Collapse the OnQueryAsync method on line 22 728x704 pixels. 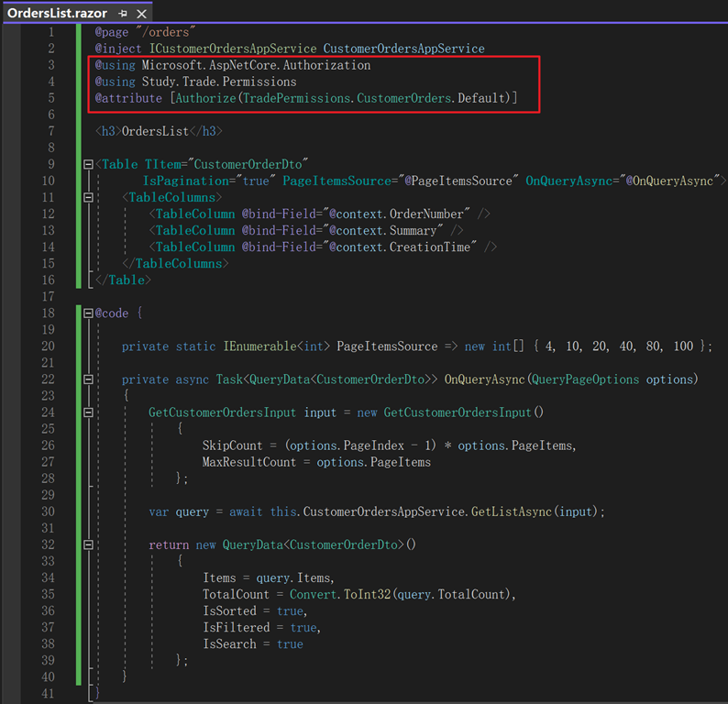coord(88,379)
